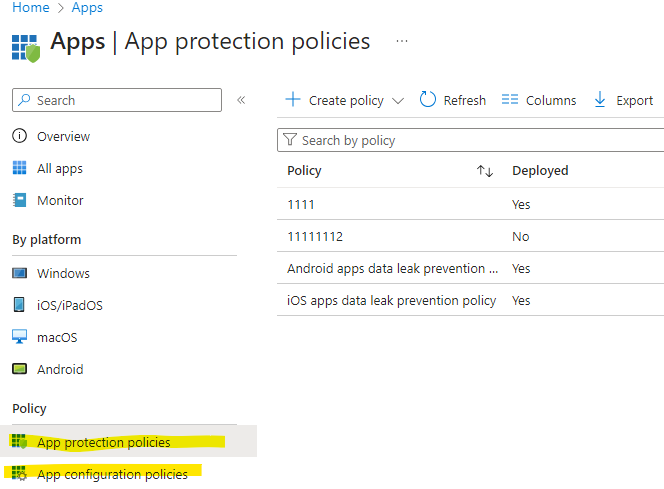The height and width of the screenshot is (489, 664).
Task: Sort by the Policy column header
Action: point(304,171)
